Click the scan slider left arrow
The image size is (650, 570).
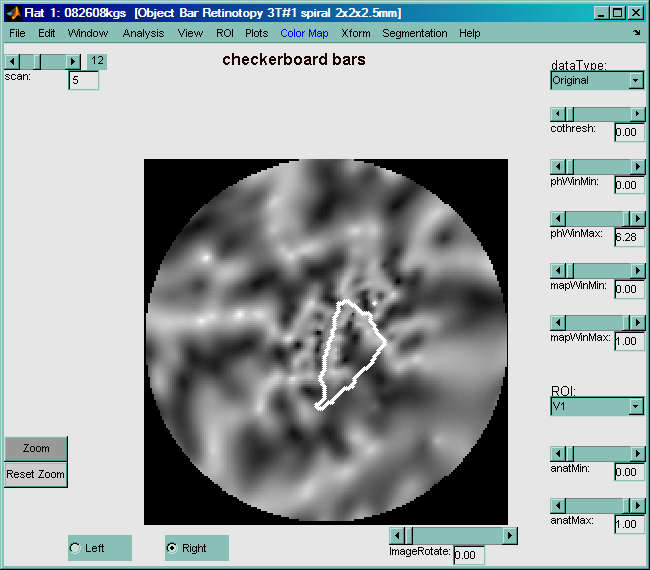pyautogui.click(x=11, y=62)
